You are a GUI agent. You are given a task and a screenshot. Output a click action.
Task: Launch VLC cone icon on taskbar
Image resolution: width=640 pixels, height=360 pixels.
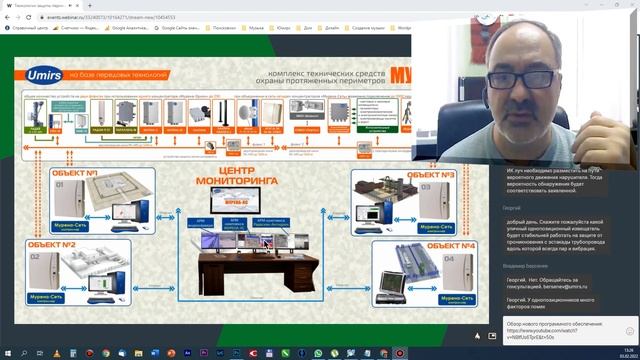tap(57, 353)
